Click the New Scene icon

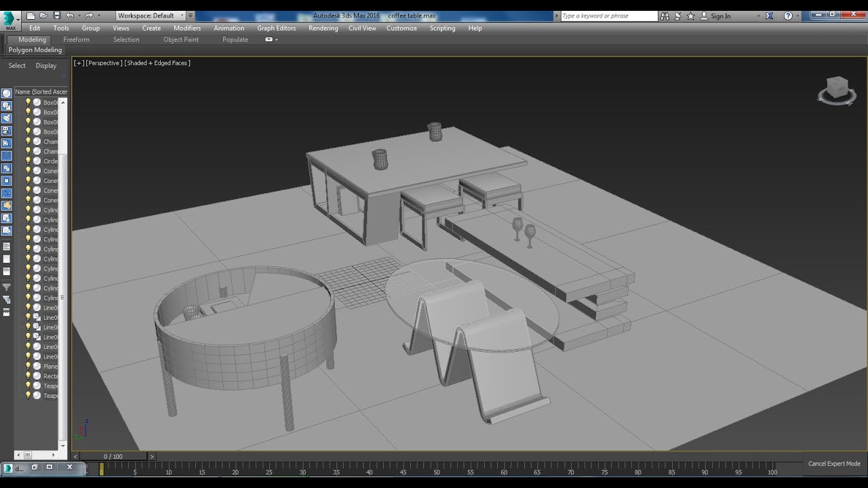[x=31, y=16]
